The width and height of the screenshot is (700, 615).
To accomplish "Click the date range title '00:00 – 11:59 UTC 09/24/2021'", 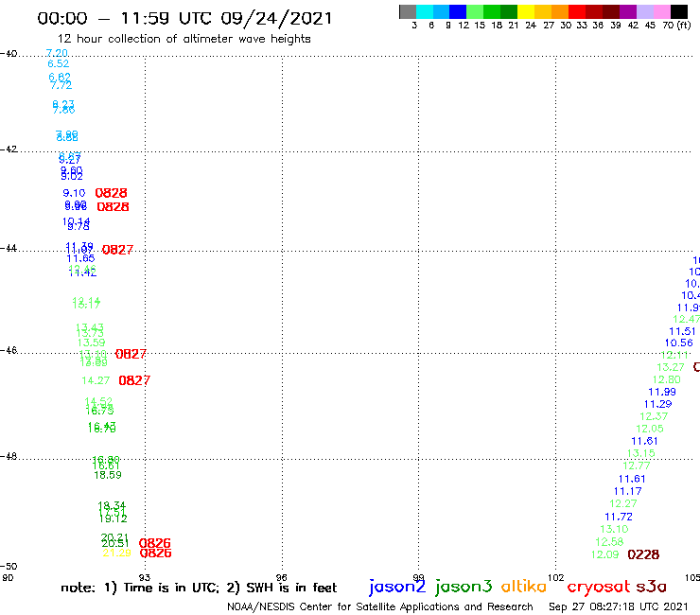I will point(184,19).
